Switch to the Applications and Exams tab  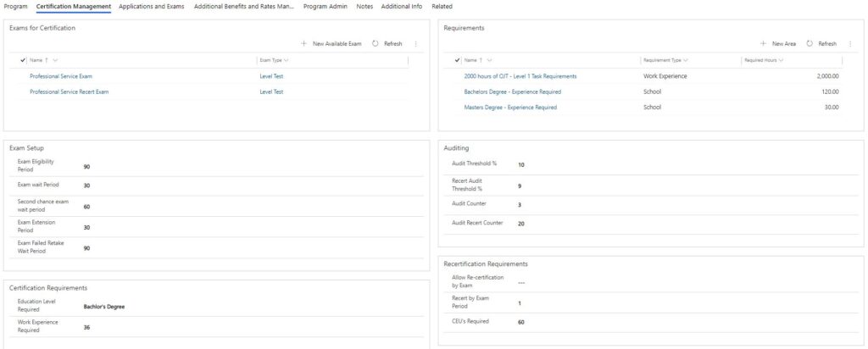tap(152, 7)
